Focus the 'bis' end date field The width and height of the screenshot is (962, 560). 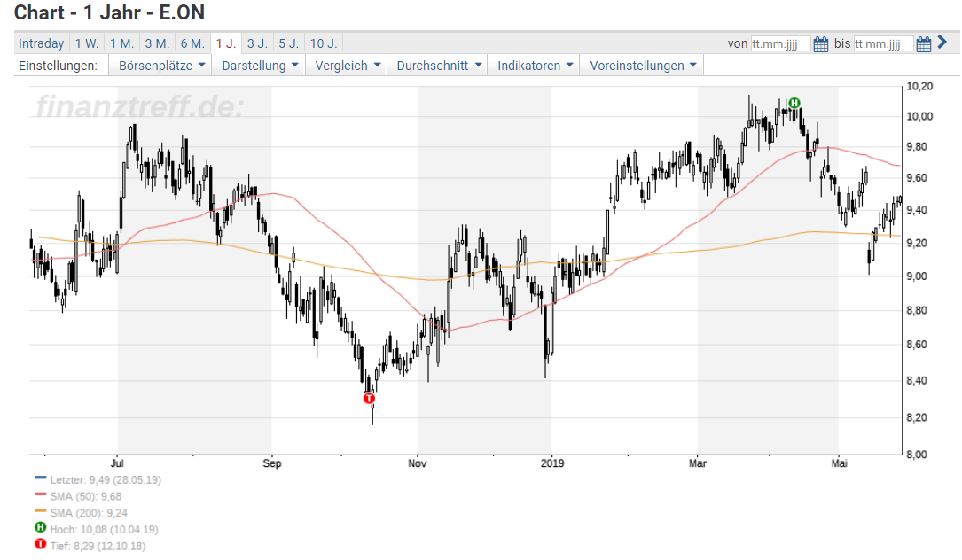(x=883, y=44)
